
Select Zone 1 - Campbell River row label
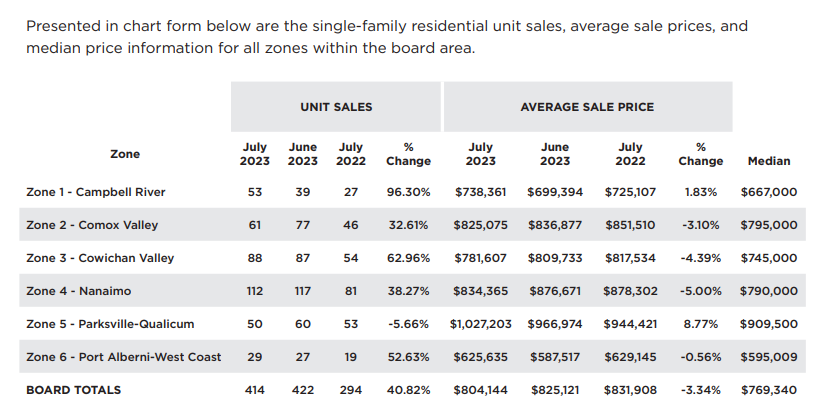coord(96,192)
